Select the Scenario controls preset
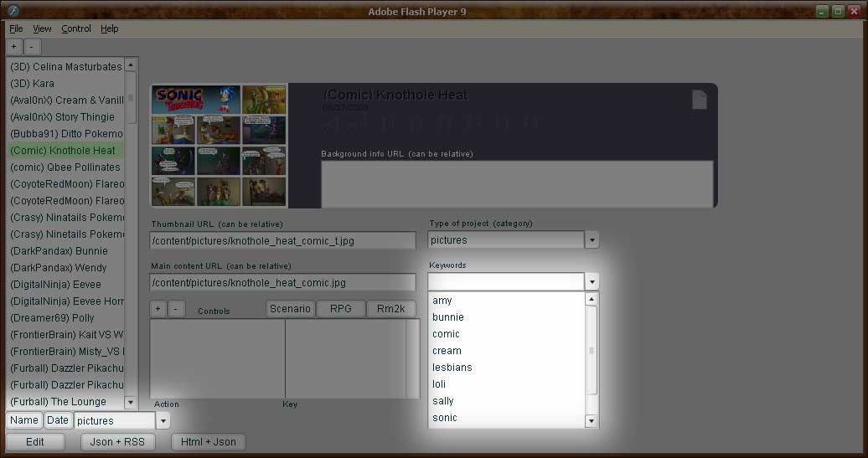Image resolution: width=868 pixels, height=458 pixels. (x=290, y=309)
